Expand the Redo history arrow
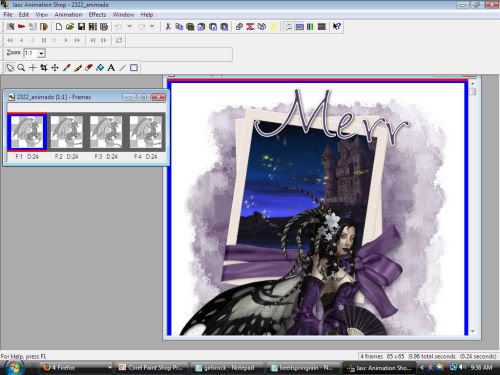 [x=152, y=27]
